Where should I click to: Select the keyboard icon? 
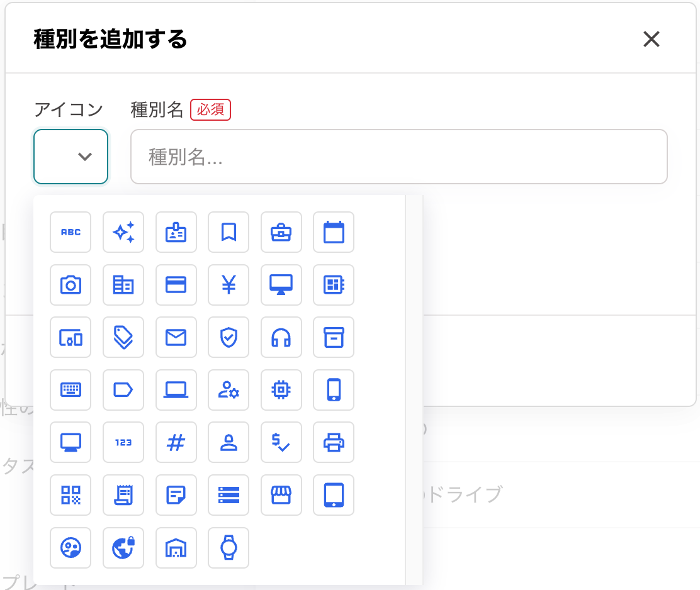(x=71, y=390)
